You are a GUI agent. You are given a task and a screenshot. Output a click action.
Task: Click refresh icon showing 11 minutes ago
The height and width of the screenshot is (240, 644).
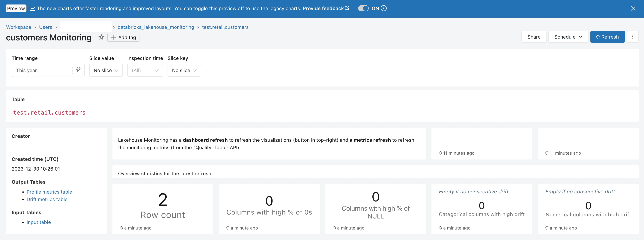(440, 153)
